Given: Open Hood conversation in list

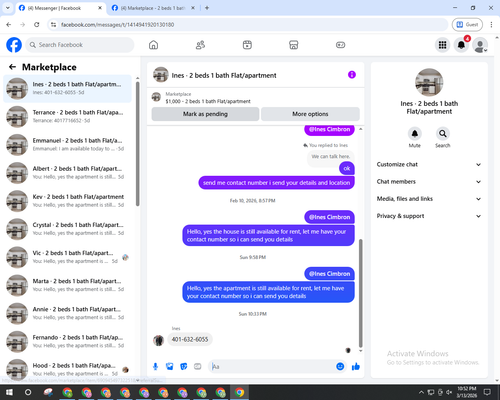Looking at the screenshot, I should (x=67, y=369).
